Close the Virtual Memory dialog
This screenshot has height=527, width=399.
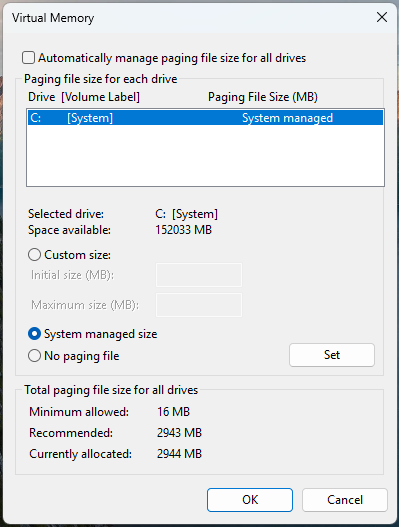(x=382, y=17)
